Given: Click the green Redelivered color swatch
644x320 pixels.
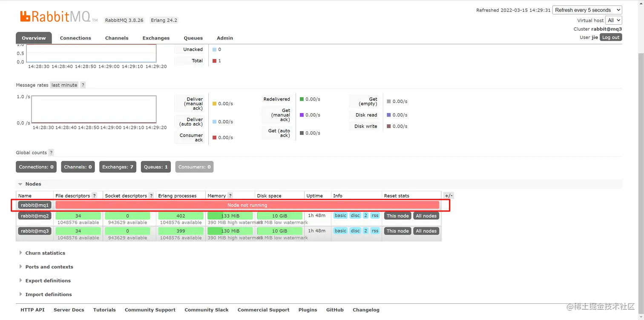Looking at the screenshot, I should [x=302, y=99].
